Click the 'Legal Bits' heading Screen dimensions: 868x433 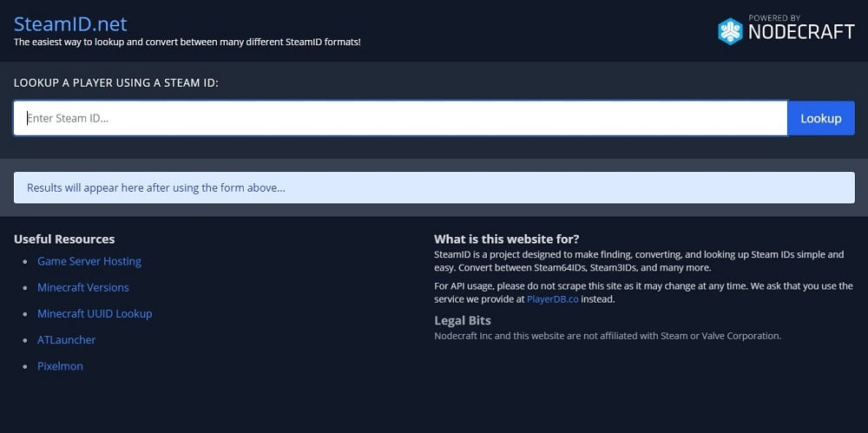[x=463, y=320]
